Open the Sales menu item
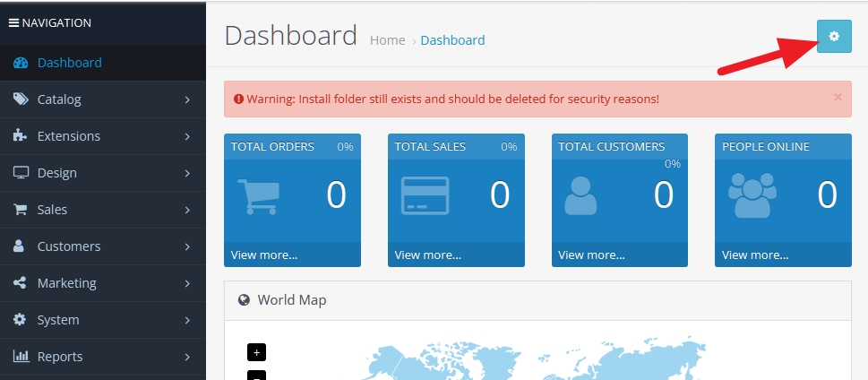This screenshot has height=380, width=868. (103, 210)
